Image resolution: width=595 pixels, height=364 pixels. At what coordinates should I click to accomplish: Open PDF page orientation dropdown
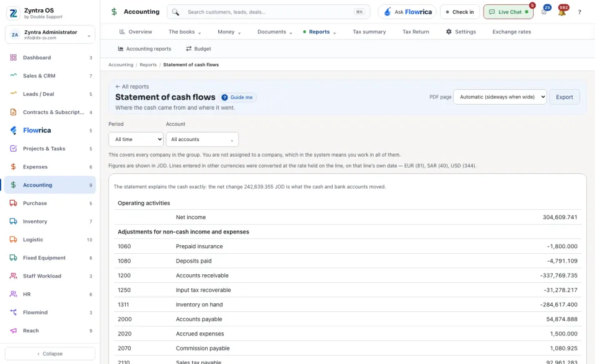(x=500, y=97)
